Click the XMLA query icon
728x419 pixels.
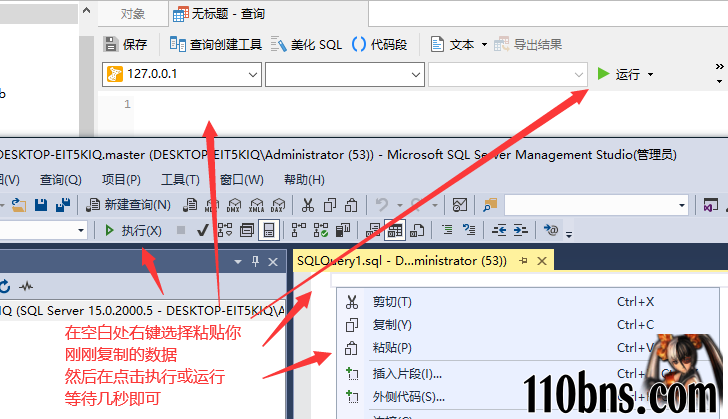256,205
